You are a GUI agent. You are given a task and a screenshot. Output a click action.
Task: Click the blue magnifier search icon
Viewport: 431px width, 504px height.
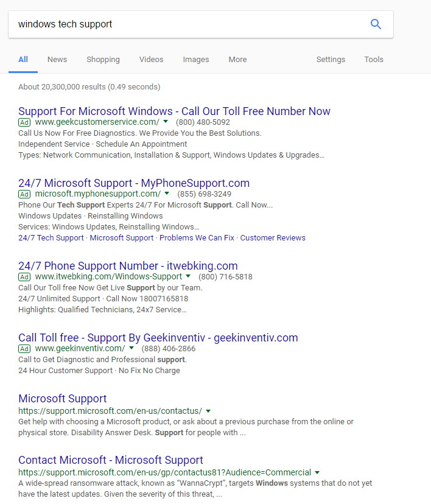376,24
